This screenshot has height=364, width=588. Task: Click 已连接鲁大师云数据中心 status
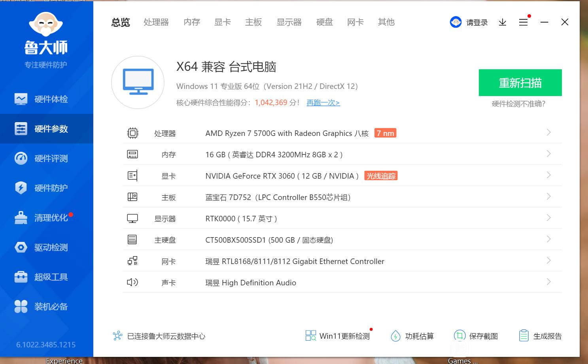166,336
